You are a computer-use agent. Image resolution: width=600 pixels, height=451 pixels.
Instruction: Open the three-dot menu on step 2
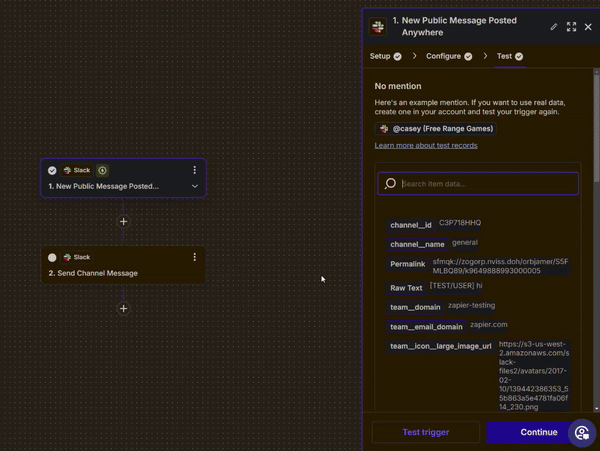195,257
